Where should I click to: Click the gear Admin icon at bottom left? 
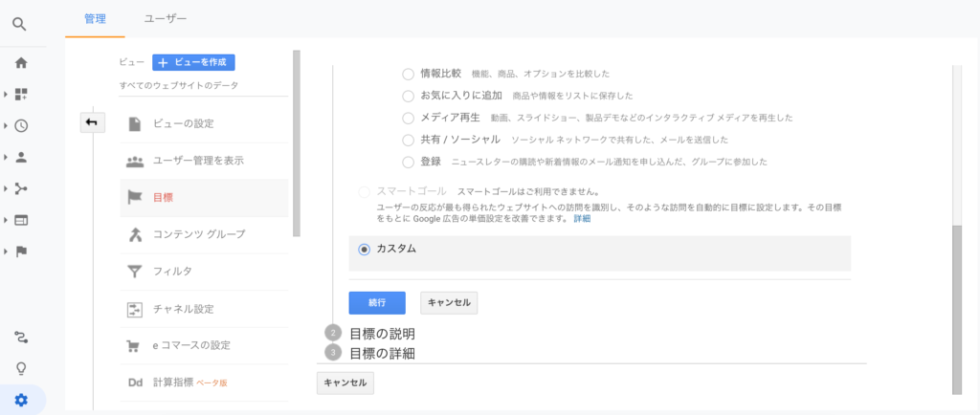pos(21,400)
